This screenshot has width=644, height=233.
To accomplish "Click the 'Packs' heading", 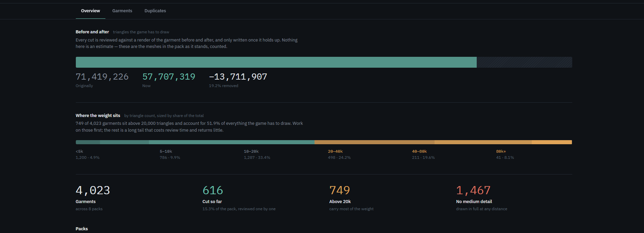I will [82, 229].
